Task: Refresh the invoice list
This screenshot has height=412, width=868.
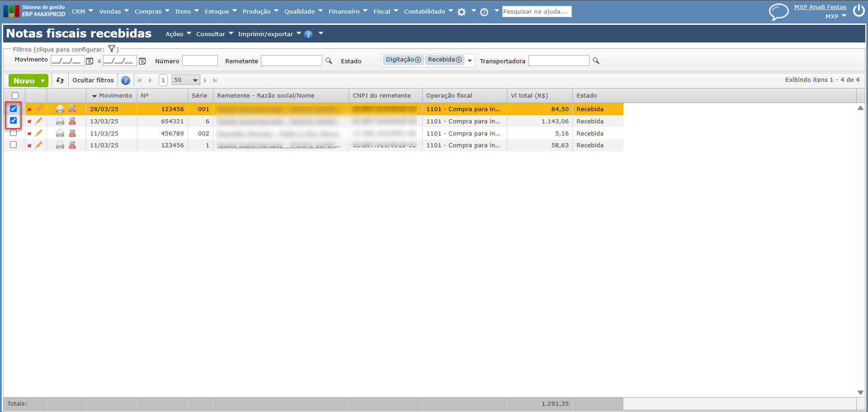Action: click(60, 80)
